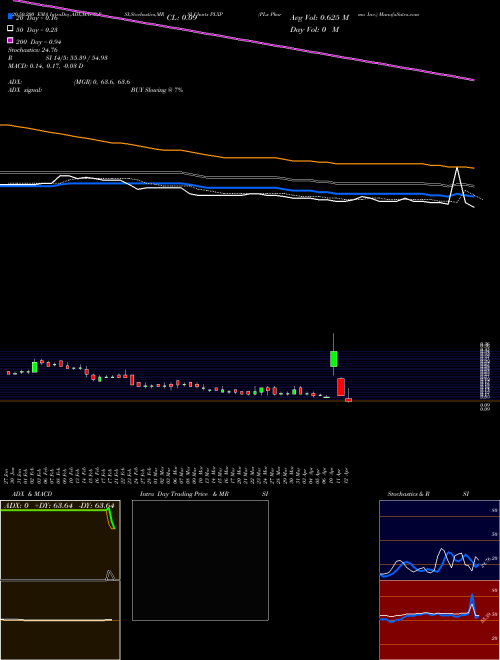Click the blue RSI spike in the red panel
The image size is (500, 660).
tap(472, 597)
